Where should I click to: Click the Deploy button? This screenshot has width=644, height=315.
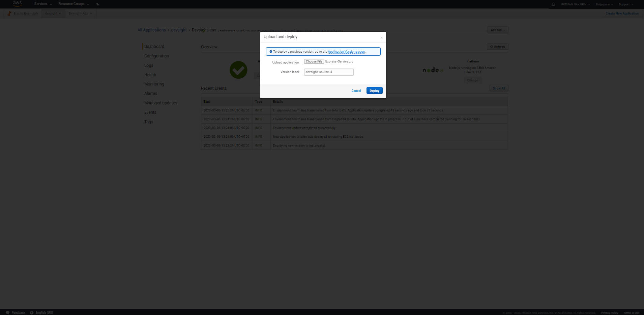pos(374,90)
